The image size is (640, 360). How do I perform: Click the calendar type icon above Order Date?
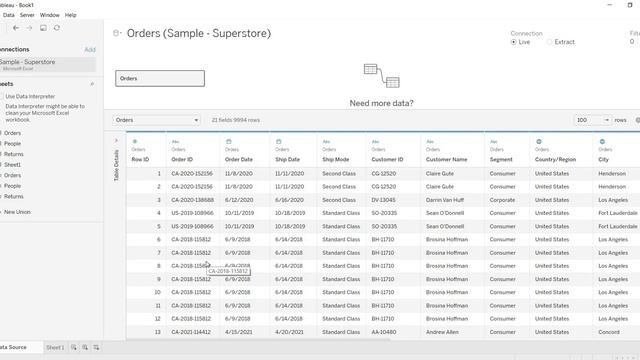pos(229,142)
